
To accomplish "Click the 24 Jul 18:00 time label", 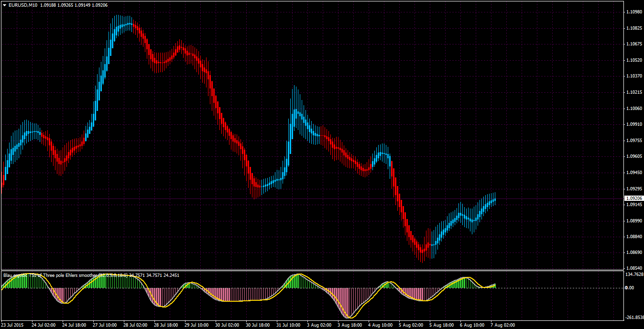I will click(x=74, y=325).
